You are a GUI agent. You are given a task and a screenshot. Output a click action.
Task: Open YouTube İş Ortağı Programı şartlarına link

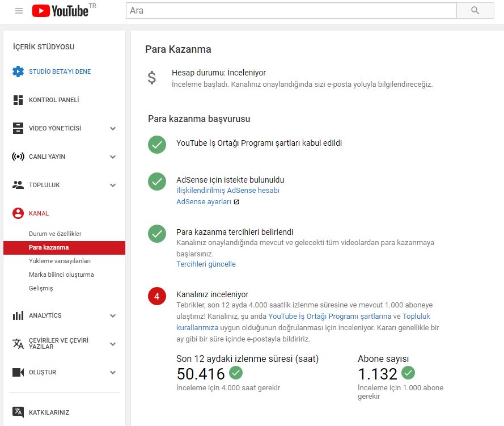[330, 317]
